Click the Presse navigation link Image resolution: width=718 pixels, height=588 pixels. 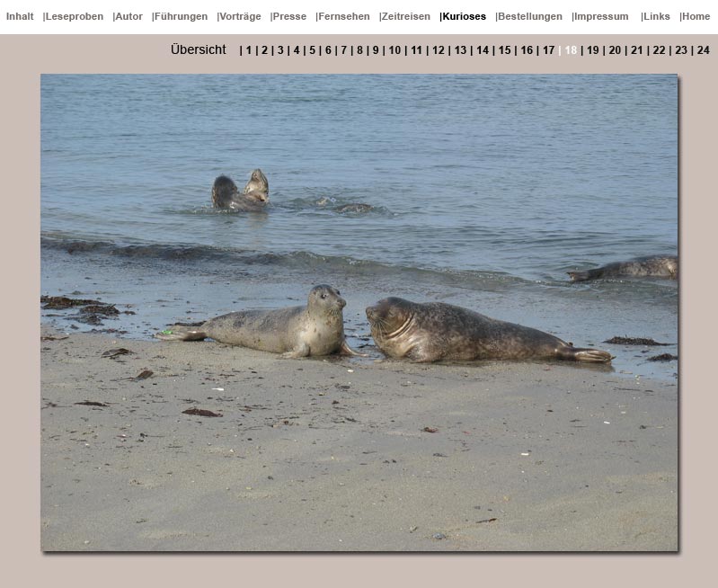pyautogui.click(x=290, y=16)
